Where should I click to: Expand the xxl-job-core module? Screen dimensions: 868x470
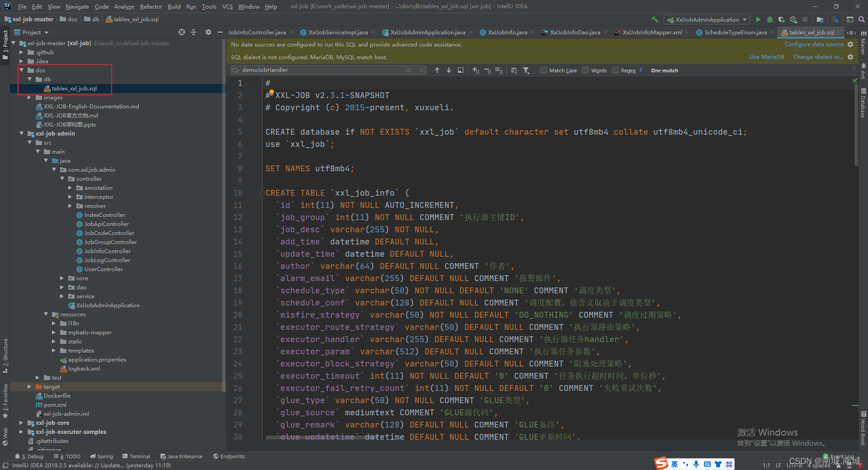(21, 423)
